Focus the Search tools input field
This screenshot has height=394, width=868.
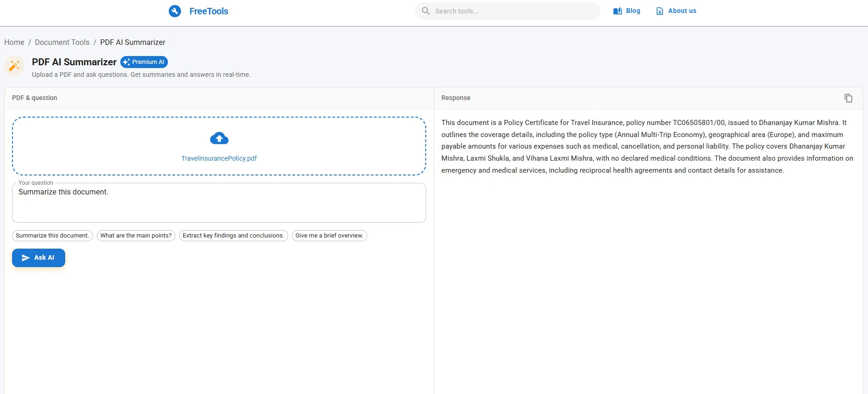pyautogui.click(x=514, y=11)
